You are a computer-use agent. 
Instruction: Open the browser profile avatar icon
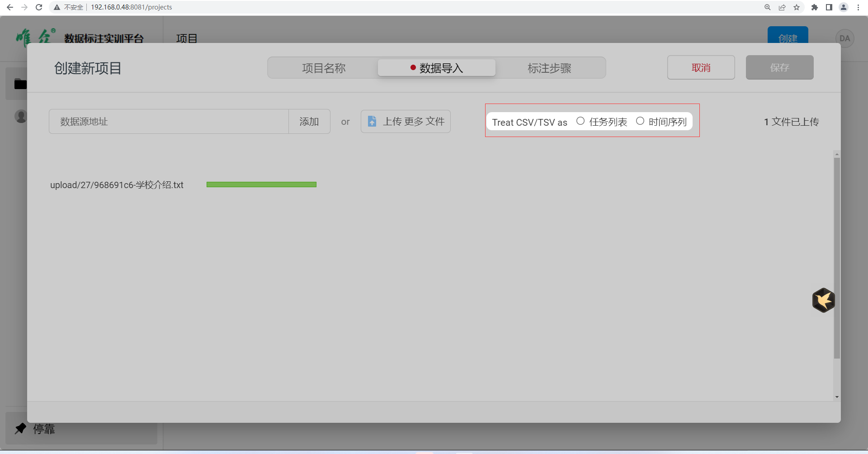click(844, 7)
